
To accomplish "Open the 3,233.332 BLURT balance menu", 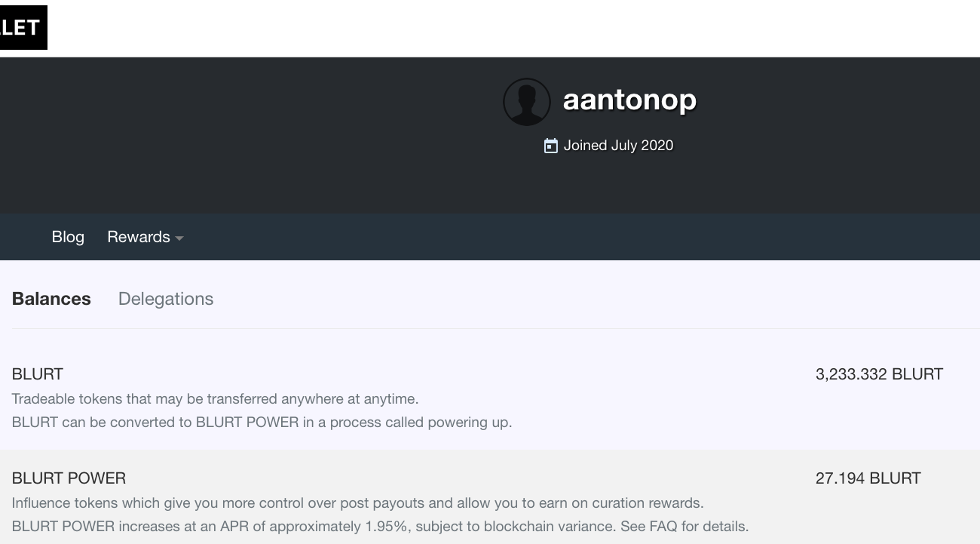I will coord(879,374).
